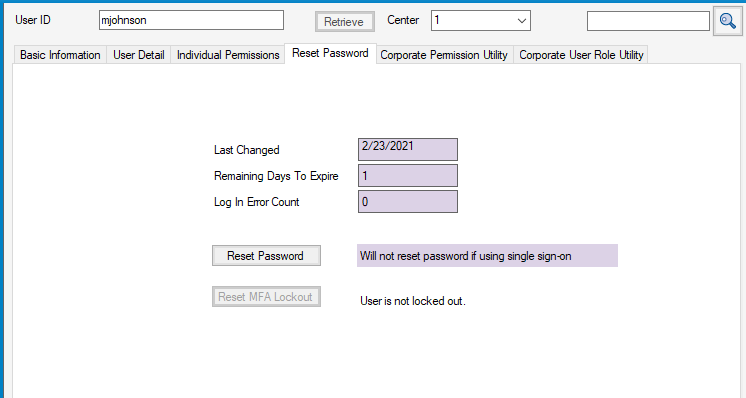This screenshot has width=746, height=398.
Task: Switch to the Corporate User Role Utility tab
Action: (x=581, y=55)
